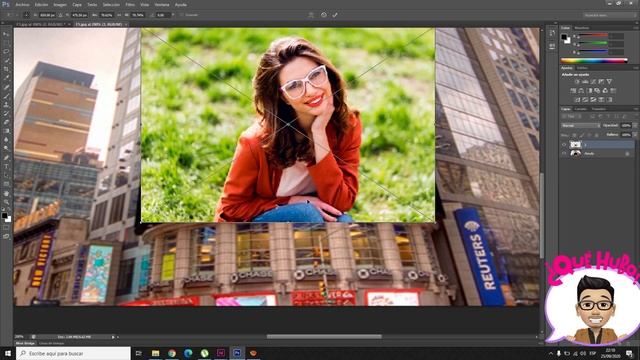Screen dimensions: 640x360
Task: Switch to the Muestras tab
Action: [582, 28]
